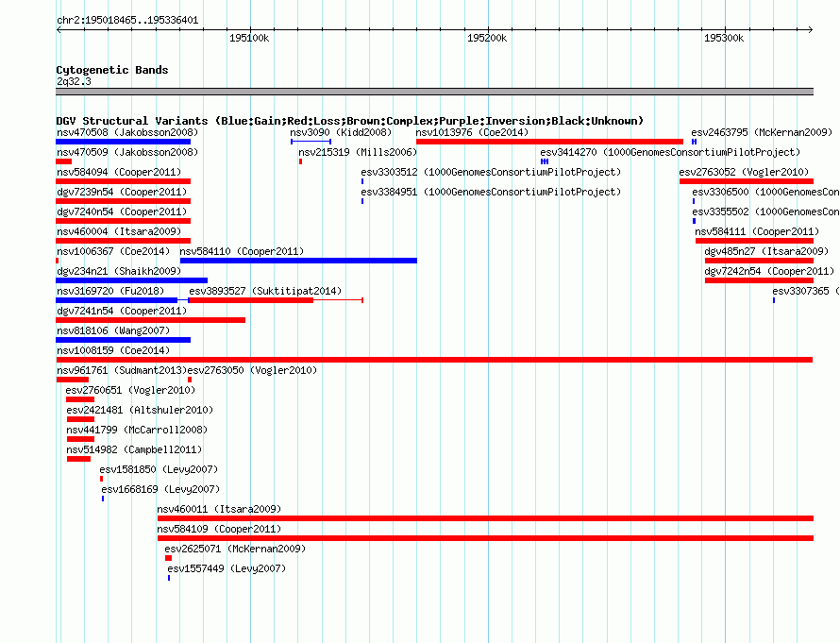Click the esv2463795 (McKernan2009) label

pyautogui.click(x=762, y=132)
